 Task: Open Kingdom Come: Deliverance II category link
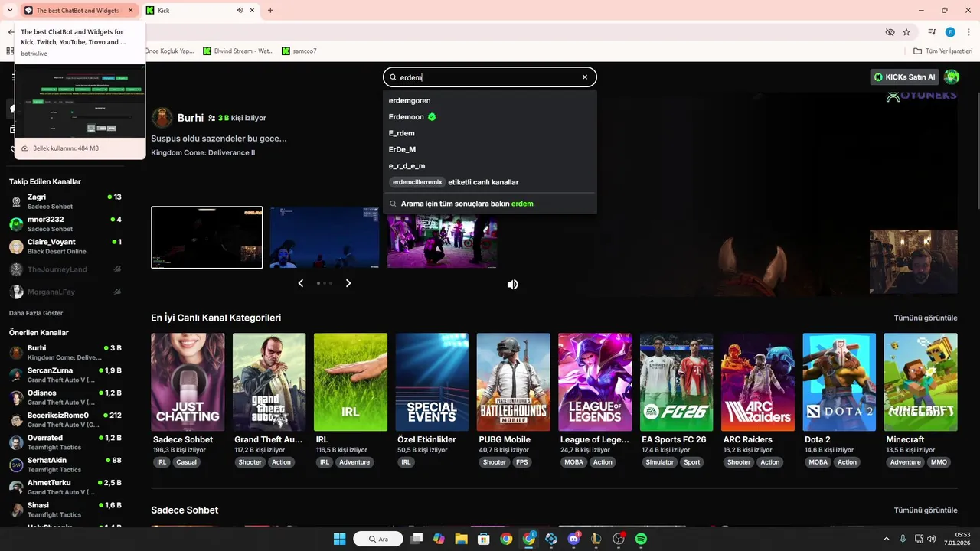tap(203, 152)
